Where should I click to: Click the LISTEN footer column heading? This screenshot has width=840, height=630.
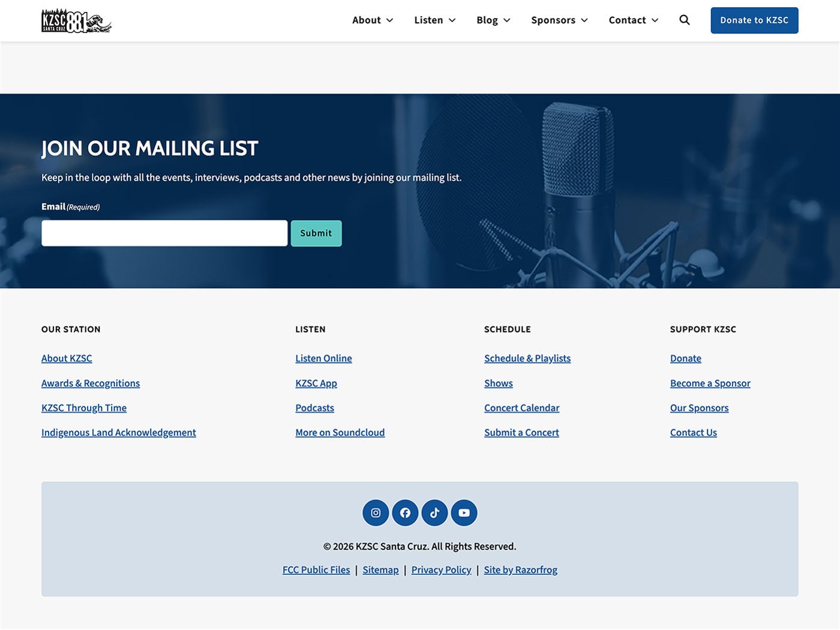(310, 329)
